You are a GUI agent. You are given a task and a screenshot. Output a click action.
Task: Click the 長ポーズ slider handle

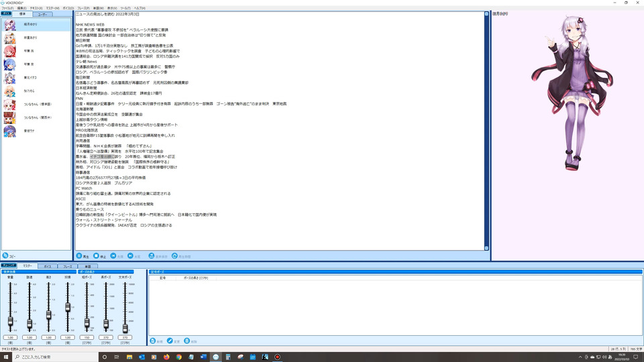coord(106,324)
